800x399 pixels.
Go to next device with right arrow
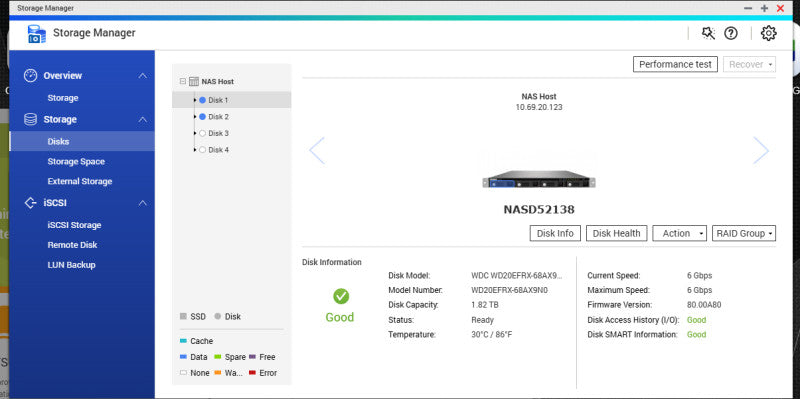pyautogui.click(x=761, y=151)
